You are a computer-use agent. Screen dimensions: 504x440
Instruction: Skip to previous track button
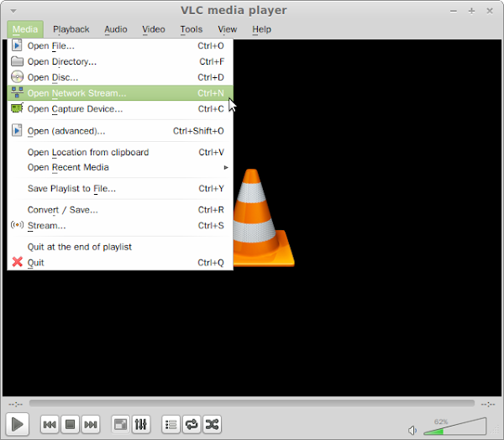coord(50,425)
